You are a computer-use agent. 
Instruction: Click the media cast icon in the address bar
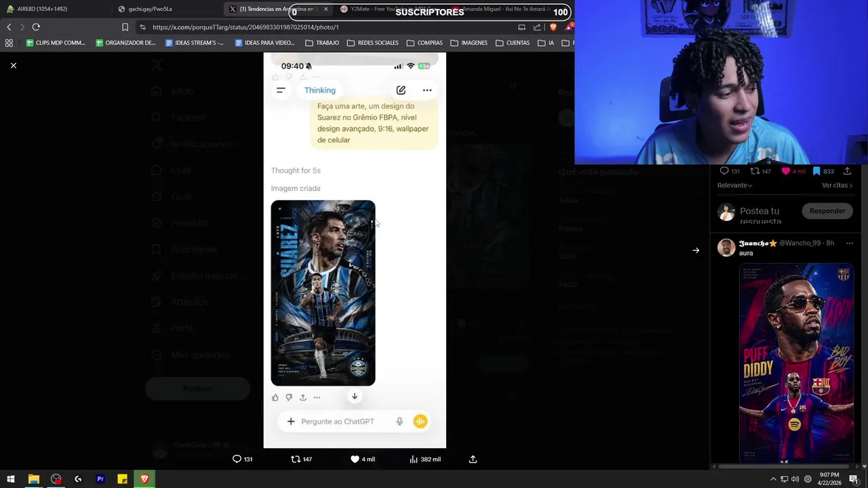click(x=521, y=27)
